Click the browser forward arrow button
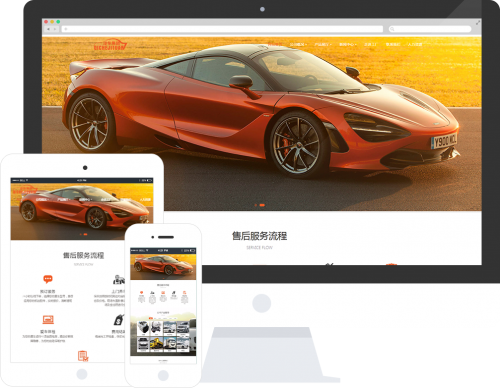The width and height of the screenshot is (500, 388). (55, 29)
